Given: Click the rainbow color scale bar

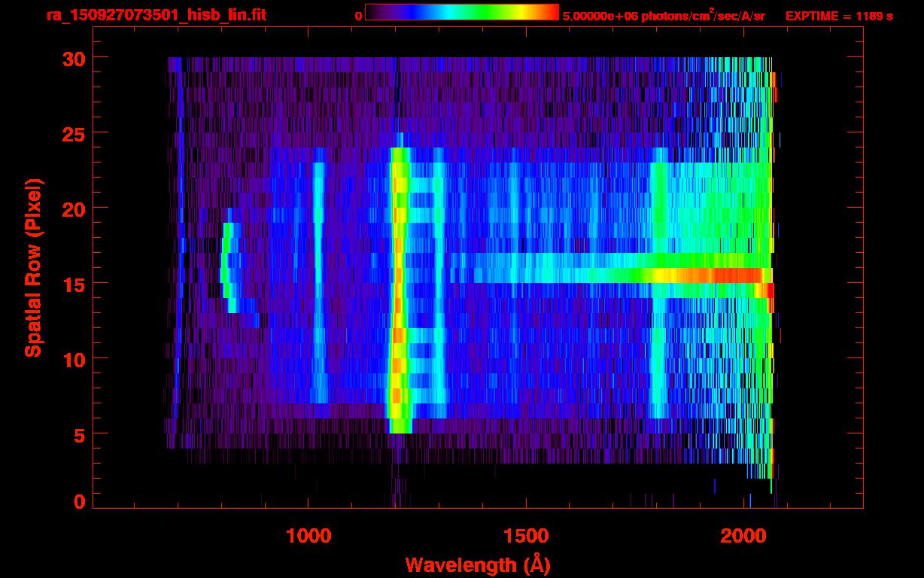Looking at the screenshot, I should point(462,12).
